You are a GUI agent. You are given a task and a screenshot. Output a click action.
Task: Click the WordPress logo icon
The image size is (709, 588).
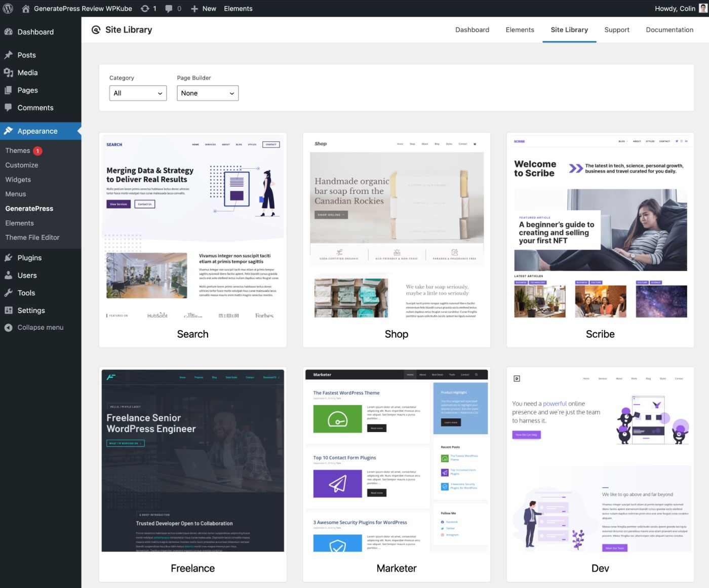tap(8, 9)
